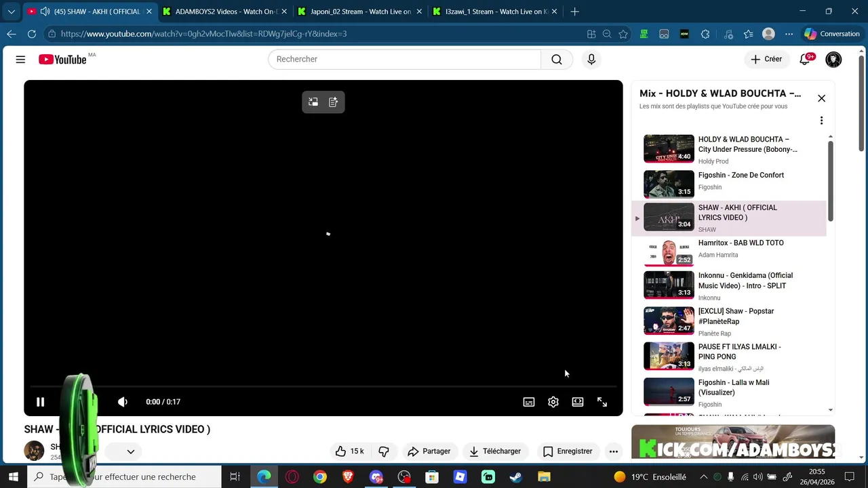Expand chevron next to channel name

click(131, 451)
